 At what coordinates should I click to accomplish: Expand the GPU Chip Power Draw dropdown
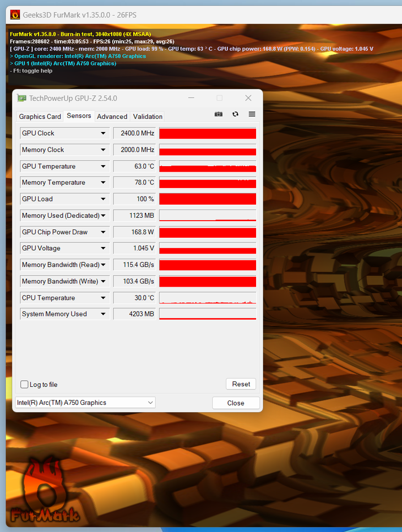pos(103,232)
